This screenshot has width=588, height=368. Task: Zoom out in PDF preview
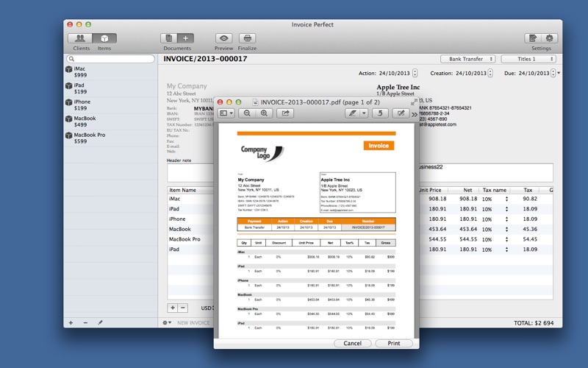click(247, 113)
